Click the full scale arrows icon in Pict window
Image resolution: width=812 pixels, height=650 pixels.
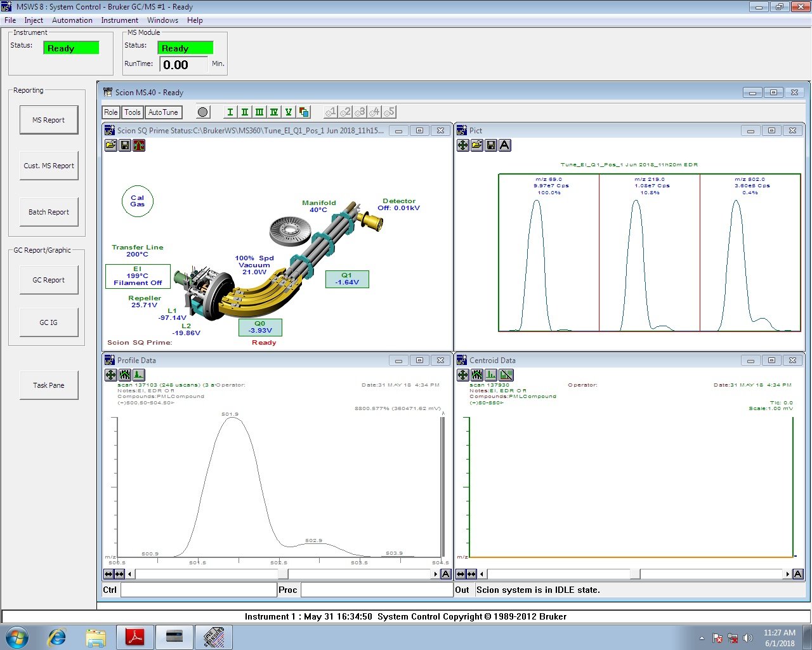point(463,145)
